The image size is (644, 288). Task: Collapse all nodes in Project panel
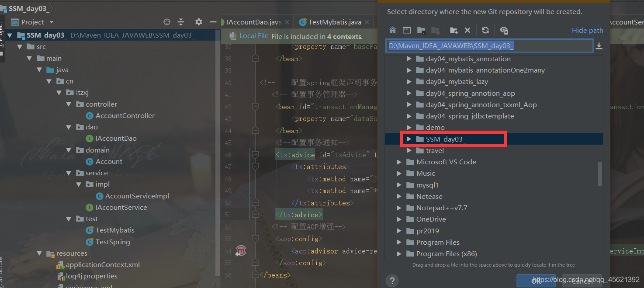pos(181,22)
